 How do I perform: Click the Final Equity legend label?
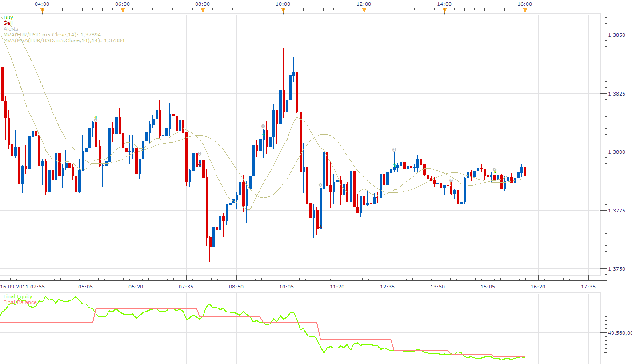click(x=18, y=296)
